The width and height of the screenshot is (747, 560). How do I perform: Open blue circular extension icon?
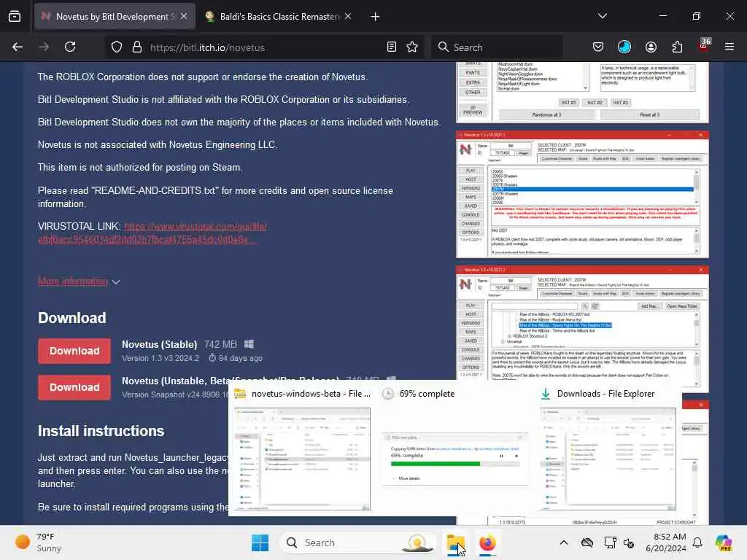coord(624,47)
